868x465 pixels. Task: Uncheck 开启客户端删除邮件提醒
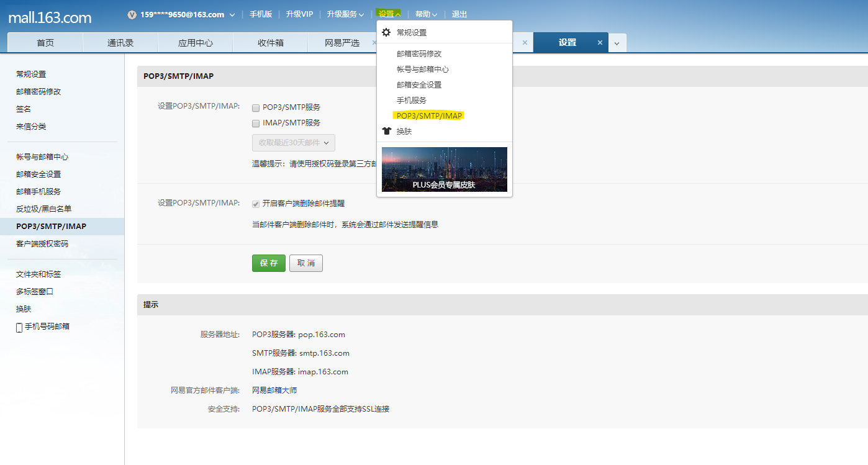point(255,204)
